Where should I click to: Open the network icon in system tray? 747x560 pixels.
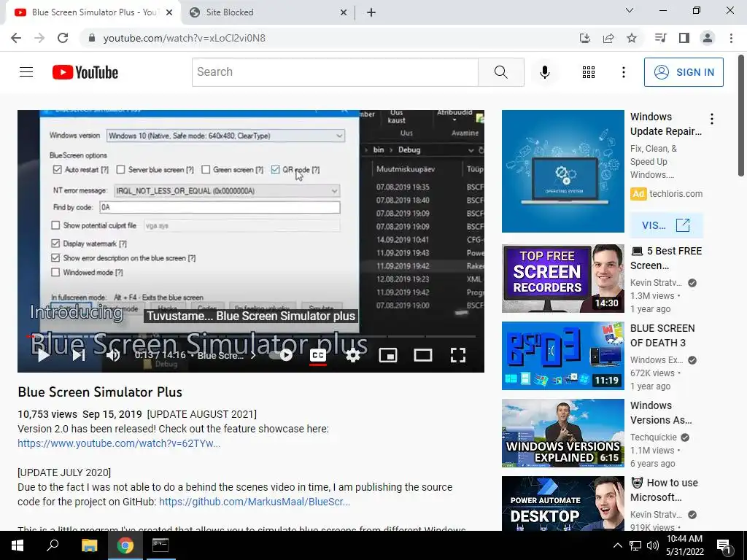click(x=635, y=545)
